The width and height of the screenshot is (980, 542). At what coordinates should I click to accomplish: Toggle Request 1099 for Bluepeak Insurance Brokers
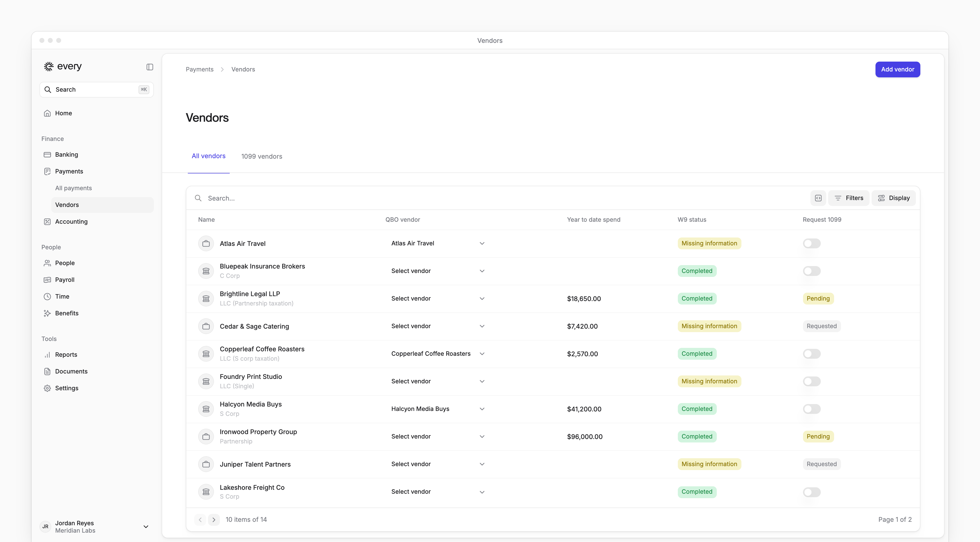tap(811, 271)
